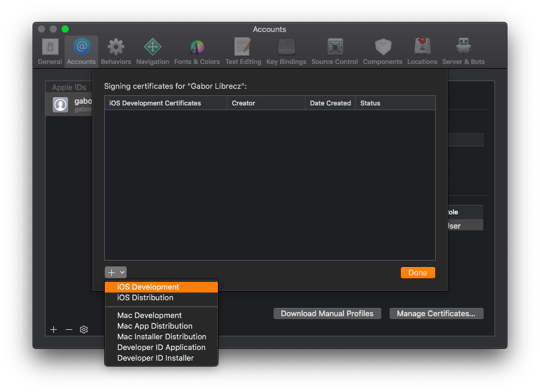Sort by iOS Development Certificates column
This screenshot has height=392, width=540.
click(166, 103)
